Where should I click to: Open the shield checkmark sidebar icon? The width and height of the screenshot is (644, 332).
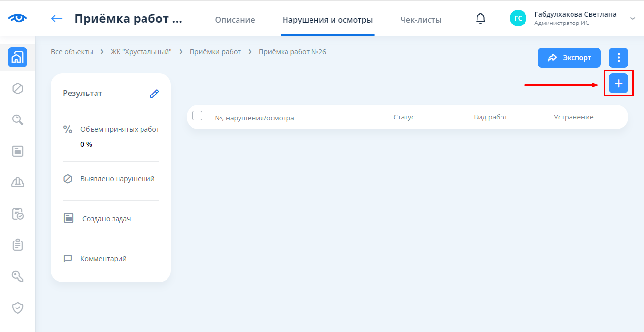[18, 308]
